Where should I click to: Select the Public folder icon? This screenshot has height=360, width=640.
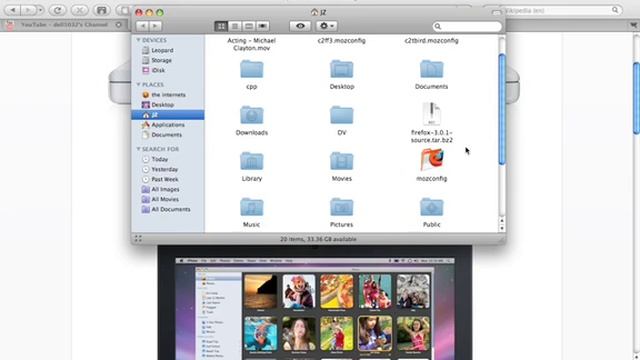click(431, 207)
